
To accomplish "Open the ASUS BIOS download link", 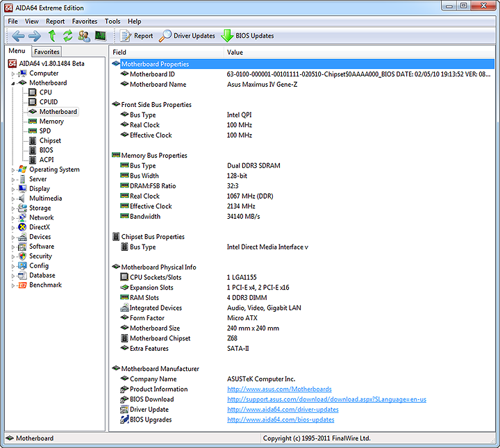I will pyautogui.click(x=326, y=399).
